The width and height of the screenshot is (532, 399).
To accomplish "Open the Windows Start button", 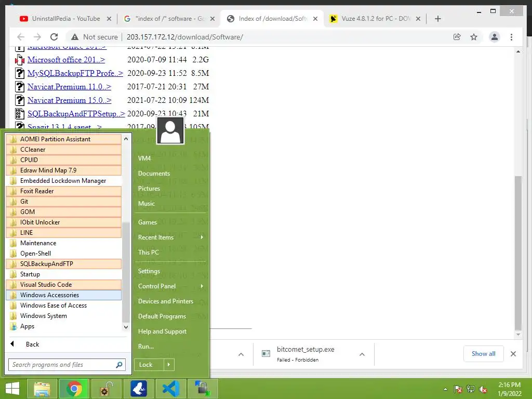I will 12,389.
